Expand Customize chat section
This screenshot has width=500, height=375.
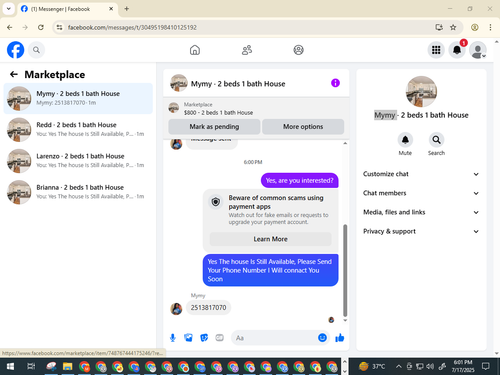pyautogui.click(x=421, y=174)
